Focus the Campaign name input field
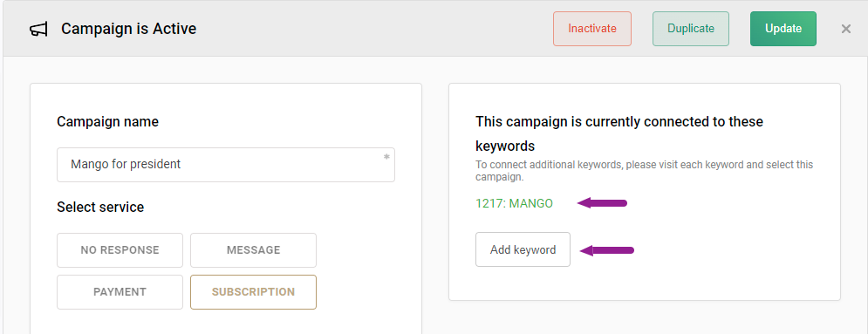Screen dimensions: 868x334 226,165
